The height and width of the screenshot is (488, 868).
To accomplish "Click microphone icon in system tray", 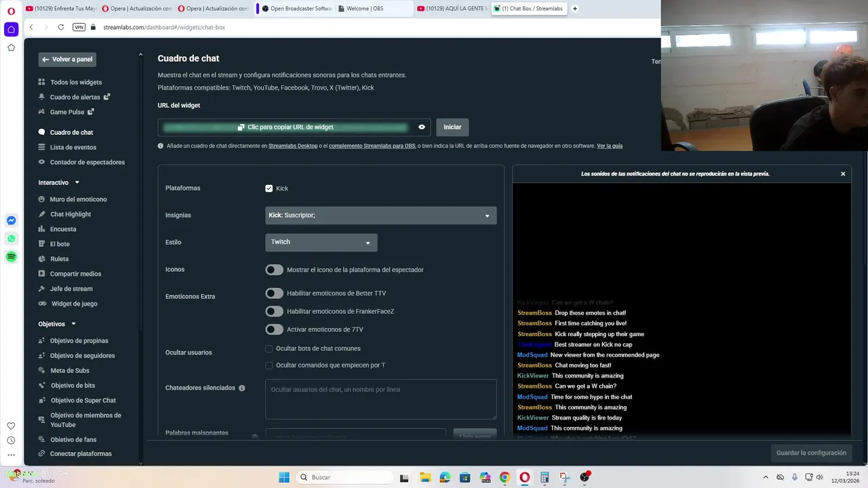I will pyautogui.click(x=795, y=477).
